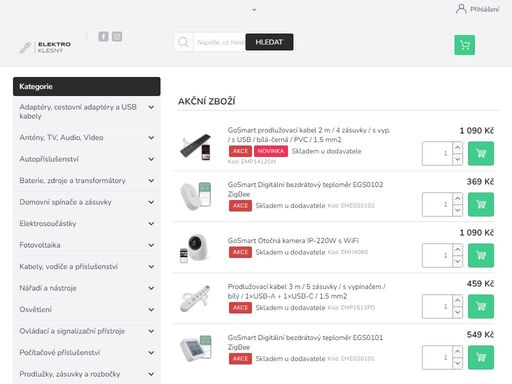Viewport: 512px width, 384px height.
Task: Open Antény, TV, Audio, Video category
Action: click(61, 138)
